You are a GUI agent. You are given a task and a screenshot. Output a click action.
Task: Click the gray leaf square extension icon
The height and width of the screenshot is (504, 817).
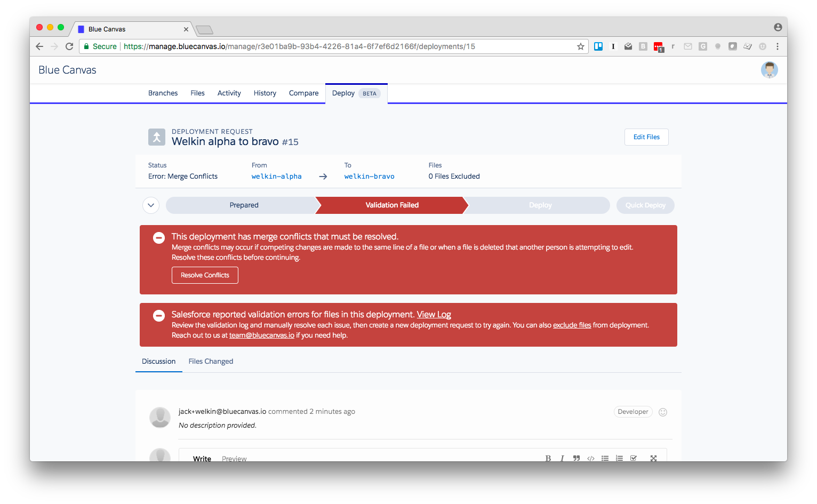733,46
